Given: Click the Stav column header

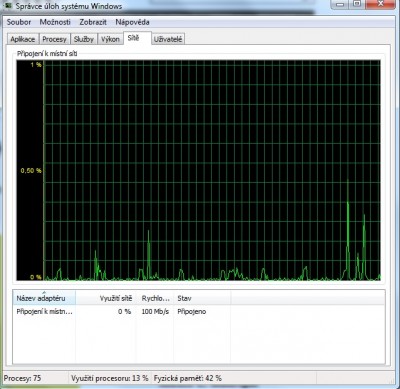Looking at the screenshot, I should pyautogui.click(x=202, y=298).
